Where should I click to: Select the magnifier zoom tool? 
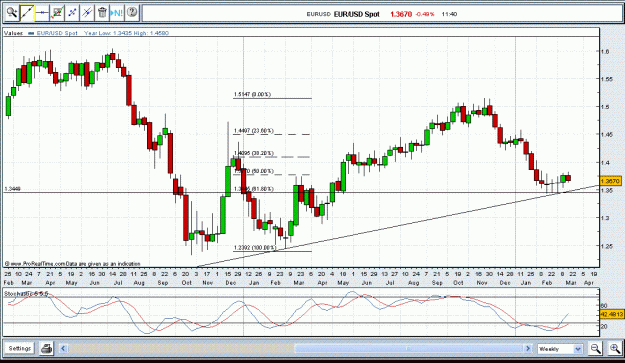coord(12,13)
